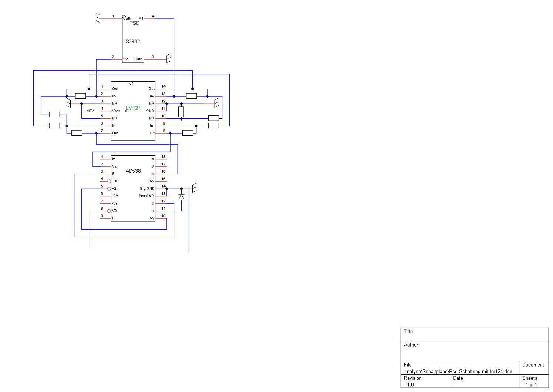Click ground symbol next to AD538 Sig GND

tap(194, 187)
